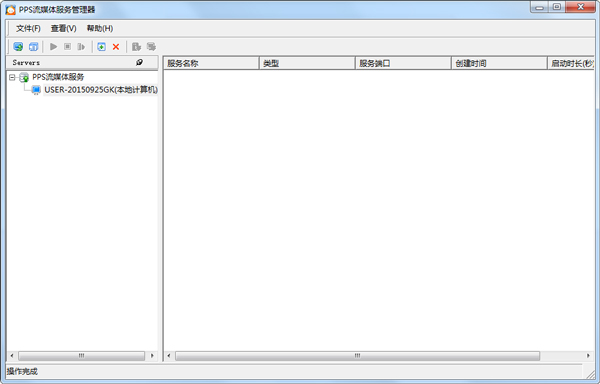The image size is (600, 384).
Task: Minimize the PPS流媒体服务管理器 window
Action: coord(539,7)
